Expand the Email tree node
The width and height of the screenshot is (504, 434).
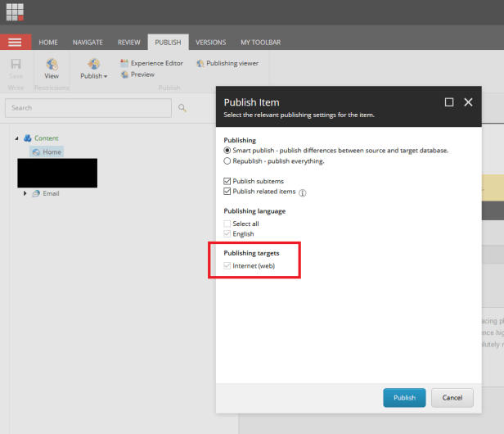point(25,193)
